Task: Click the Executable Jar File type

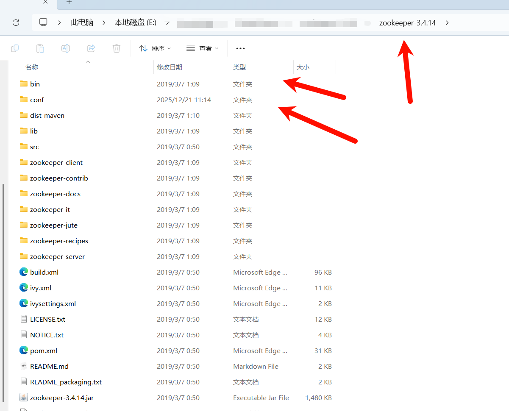Action: [261, 398]
